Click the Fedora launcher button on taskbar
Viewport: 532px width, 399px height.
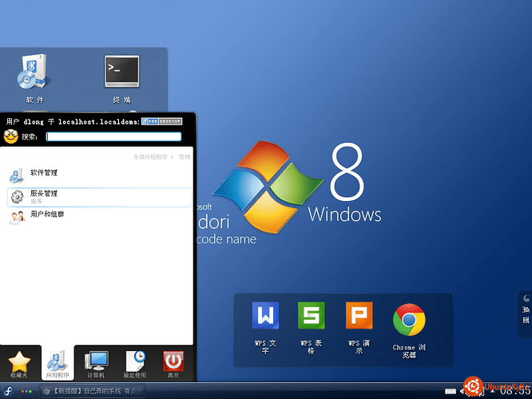tap(8, 391)
